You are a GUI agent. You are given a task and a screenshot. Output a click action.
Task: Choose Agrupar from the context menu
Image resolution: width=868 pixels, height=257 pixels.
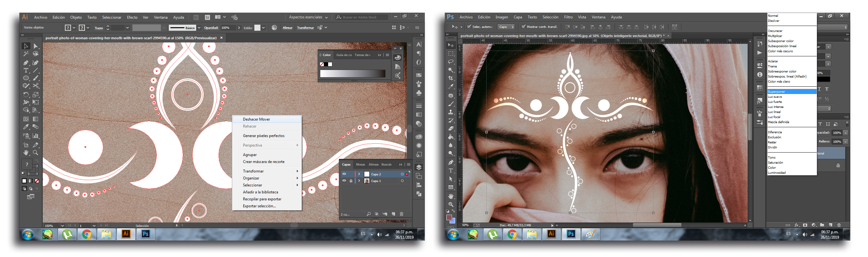250,155
